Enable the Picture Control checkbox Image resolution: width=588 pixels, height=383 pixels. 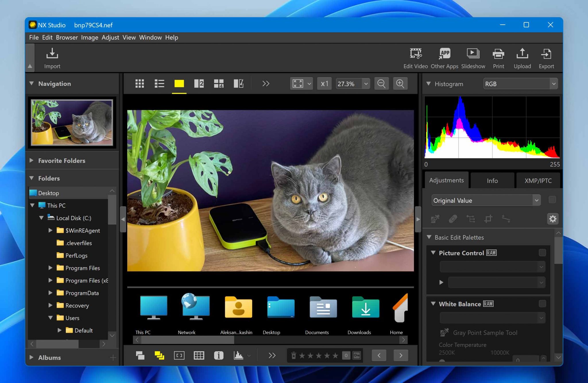coord(542,253)
